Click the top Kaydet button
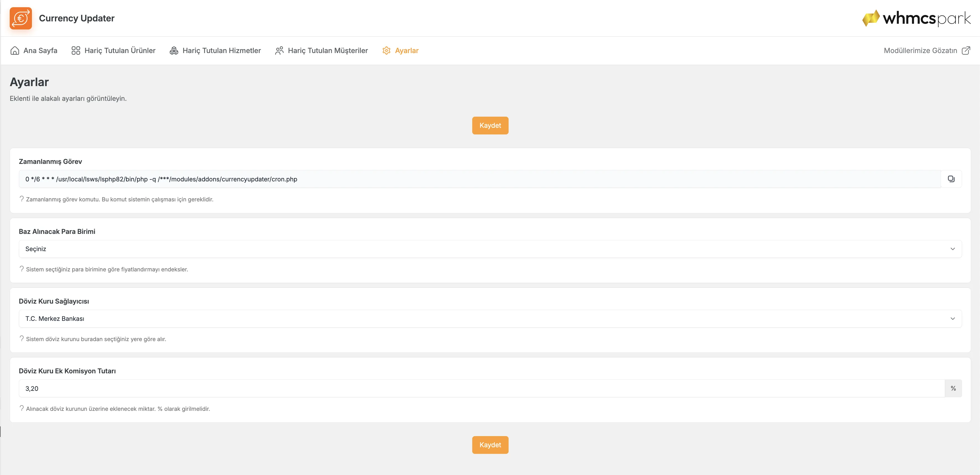 click(x=490, y=126)
